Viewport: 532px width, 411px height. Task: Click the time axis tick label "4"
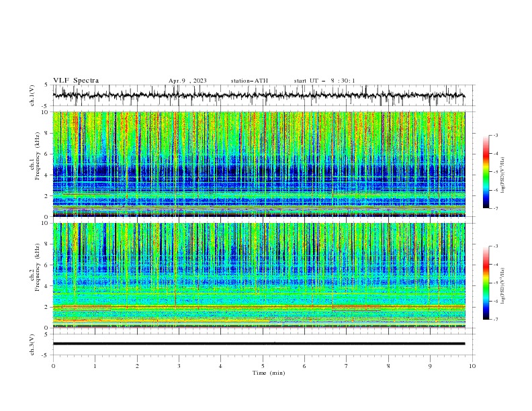click(x=220, y=366)
